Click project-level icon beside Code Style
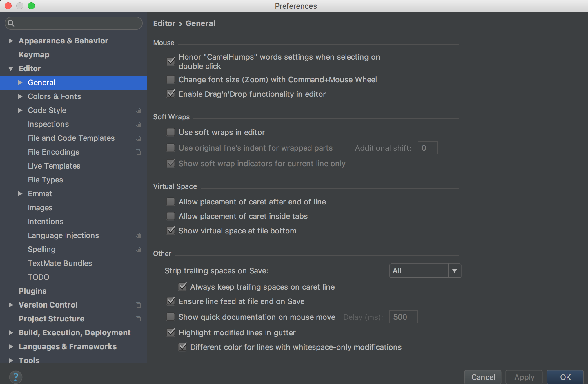The width and height of the screenshot is (588, 384). click(138, 110)
